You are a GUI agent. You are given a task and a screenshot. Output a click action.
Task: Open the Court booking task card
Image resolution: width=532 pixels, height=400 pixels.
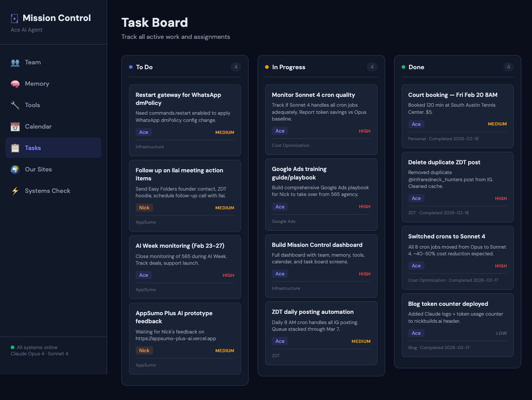[x=457, y=116]
